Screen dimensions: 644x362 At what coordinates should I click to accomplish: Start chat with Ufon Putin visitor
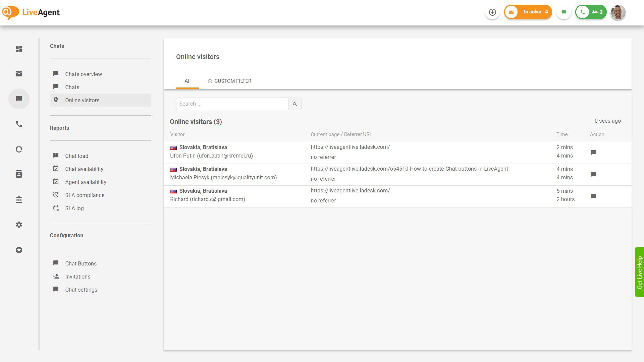(593, 153)
